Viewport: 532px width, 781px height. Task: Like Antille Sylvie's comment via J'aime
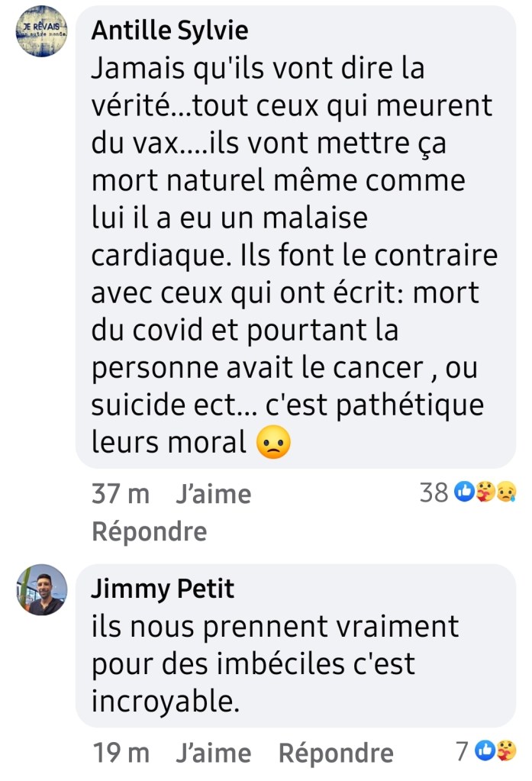point(214,494)
